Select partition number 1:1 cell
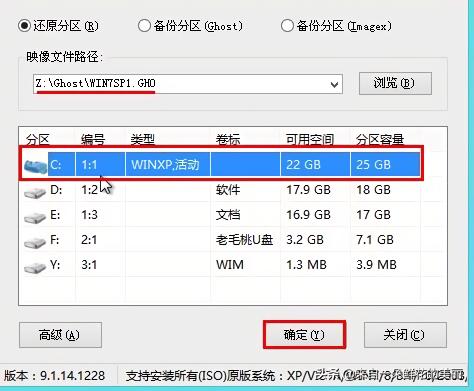 [x=89, y=165]
